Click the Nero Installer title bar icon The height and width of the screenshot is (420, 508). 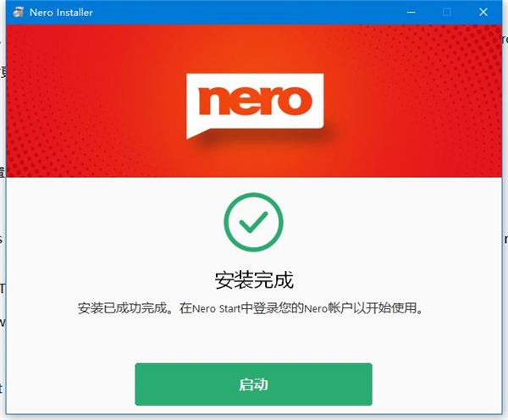[18, 13]
